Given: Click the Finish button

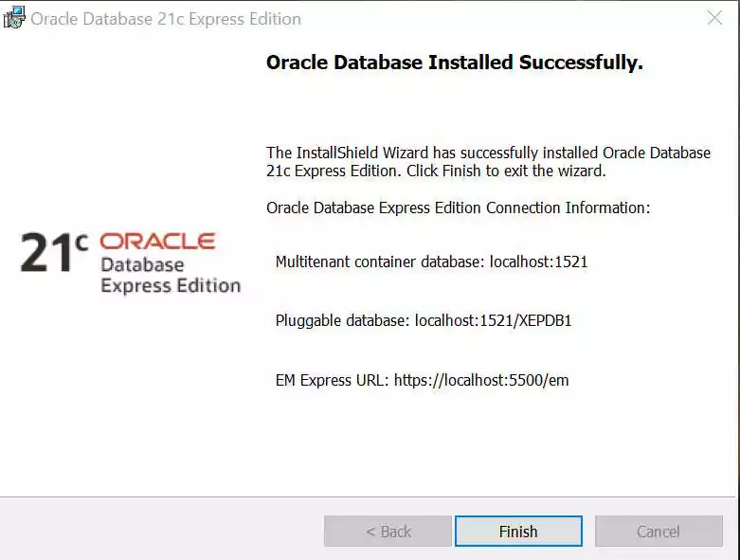Looking at the screenshot, I should [x=518, y=532].
